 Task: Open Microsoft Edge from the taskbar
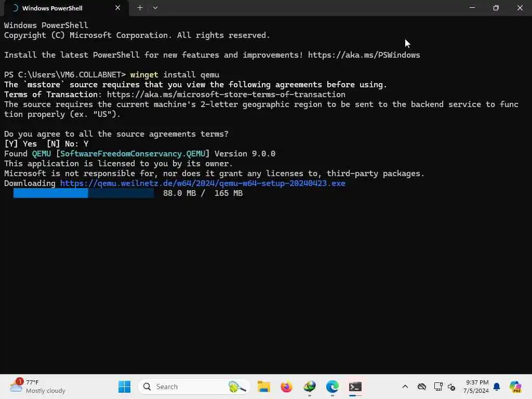[332, 387]
